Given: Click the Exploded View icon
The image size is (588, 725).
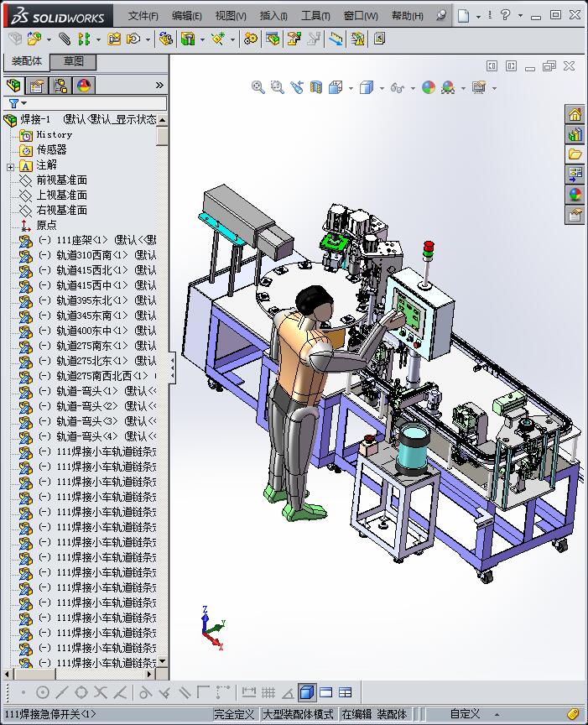Looking at the screenshot, I should tap(294, 39).
